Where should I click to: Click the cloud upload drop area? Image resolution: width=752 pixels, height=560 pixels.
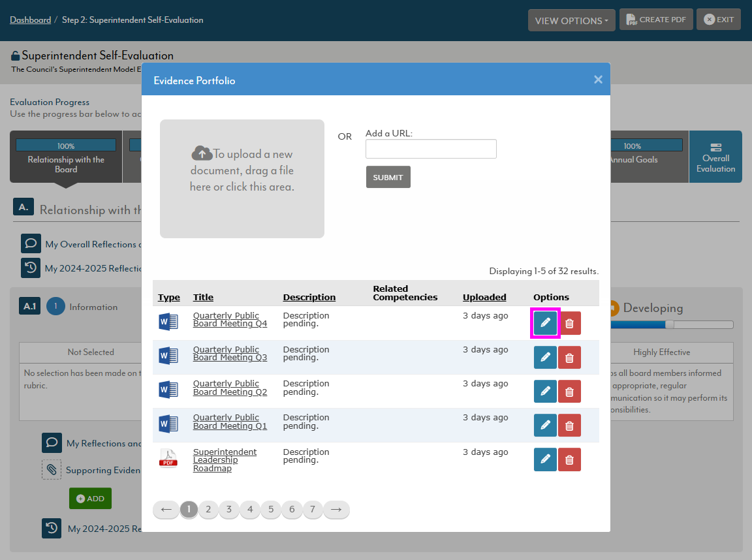click(x=242, y=178)
